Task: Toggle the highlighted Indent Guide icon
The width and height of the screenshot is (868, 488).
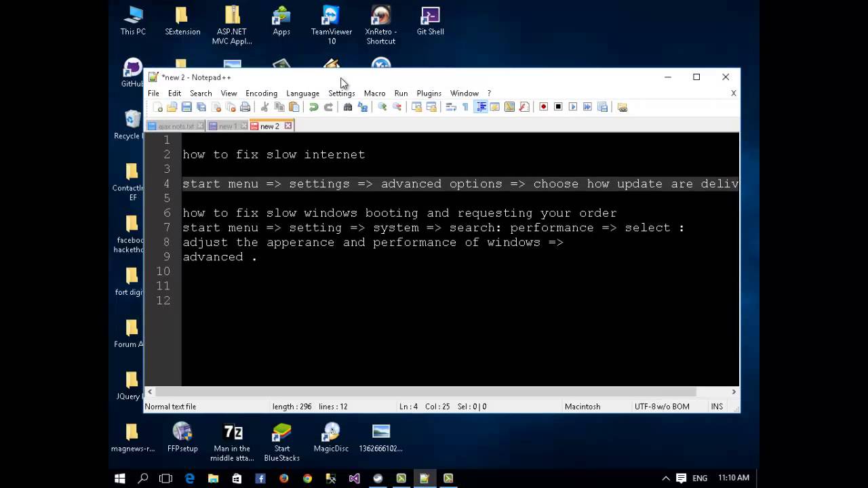Action: pyautogui.click(x=481, y=107)
